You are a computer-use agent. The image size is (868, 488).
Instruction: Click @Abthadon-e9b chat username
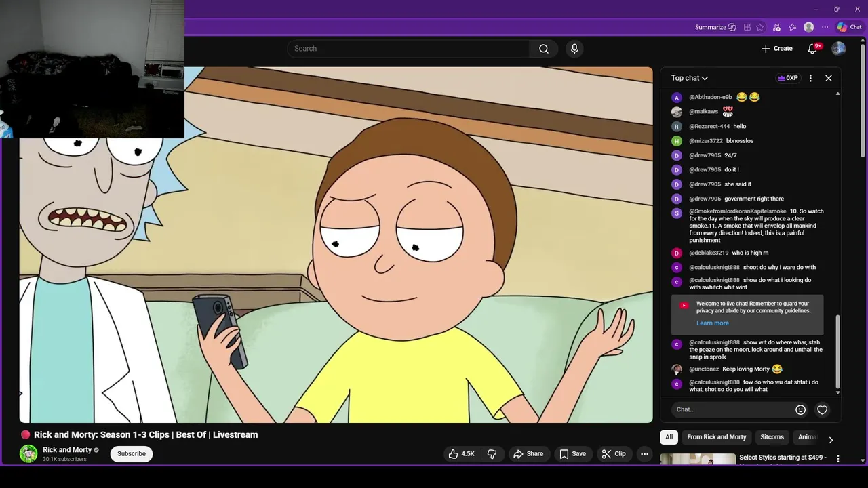click(x=711, y=97)
